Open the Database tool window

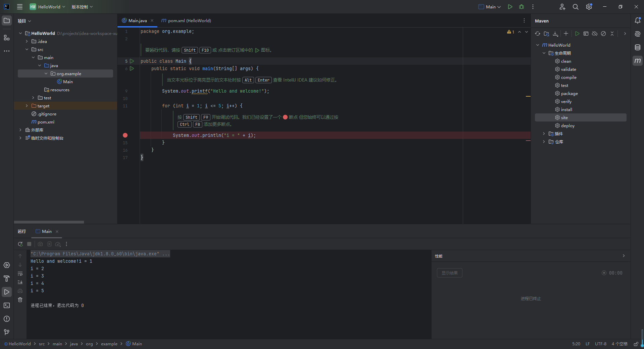(638, 47)
